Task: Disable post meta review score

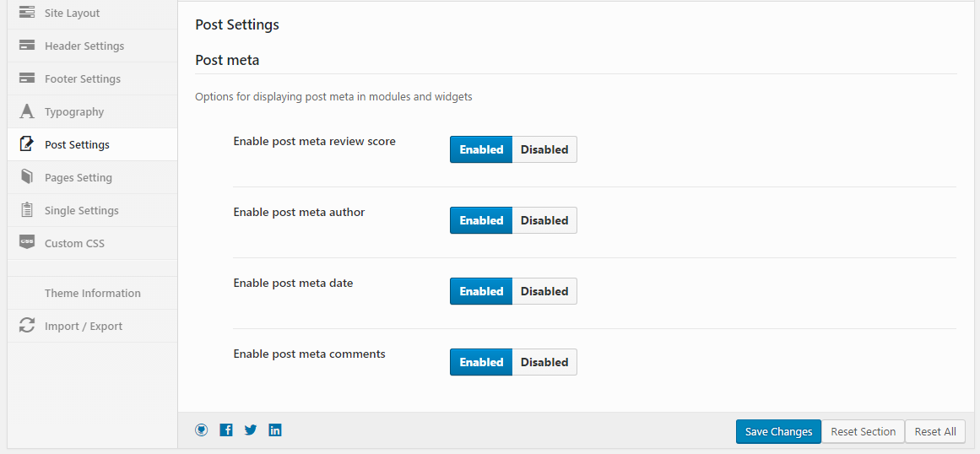Action: [544, 149]
